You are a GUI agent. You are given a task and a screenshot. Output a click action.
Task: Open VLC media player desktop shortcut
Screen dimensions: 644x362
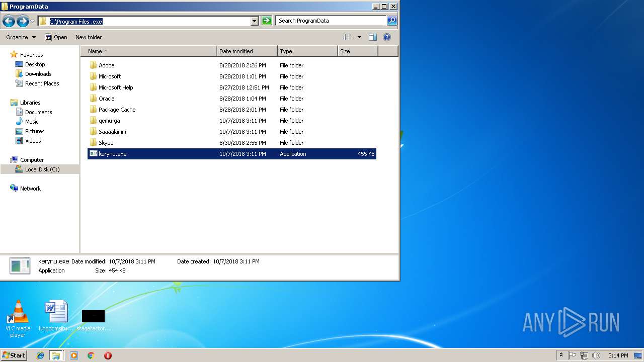[x=18, y=319]
